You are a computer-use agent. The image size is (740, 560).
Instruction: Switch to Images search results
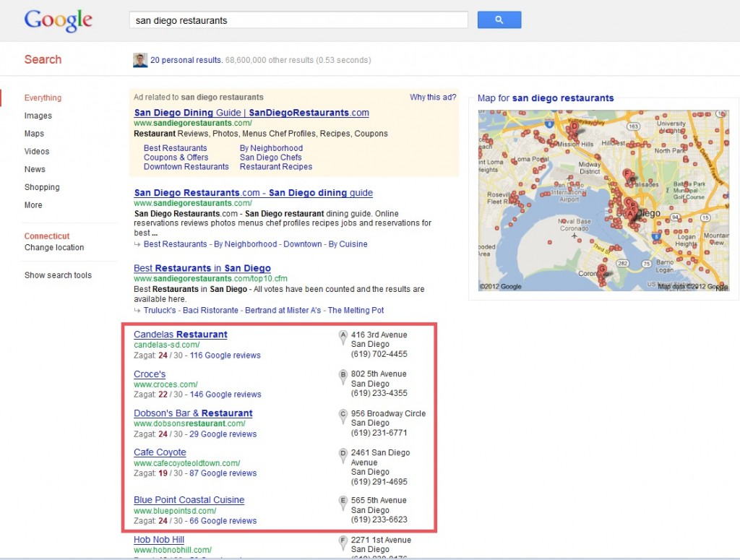[x=38, y=116]
